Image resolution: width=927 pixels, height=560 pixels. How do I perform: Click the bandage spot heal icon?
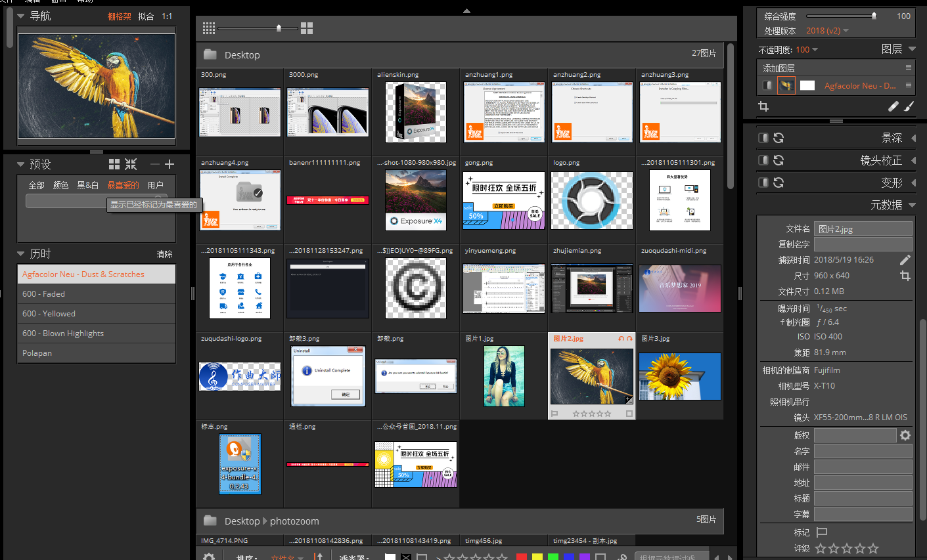(893, 106)
